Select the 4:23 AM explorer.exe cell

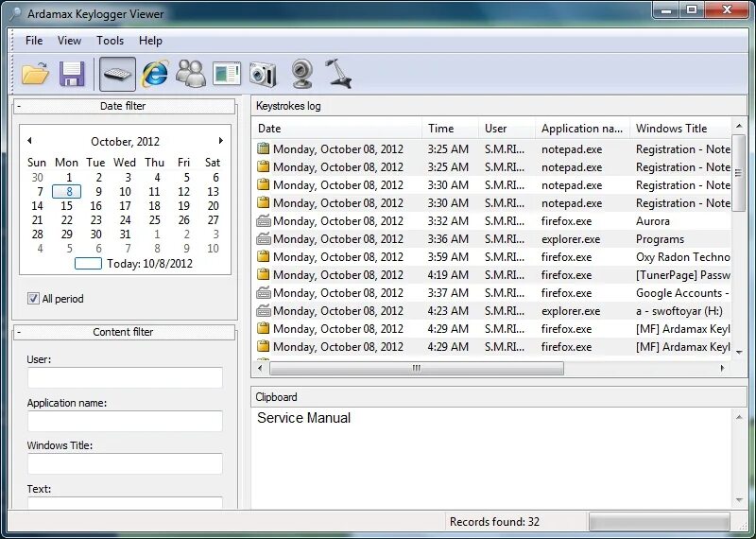(x=571, y=311)
